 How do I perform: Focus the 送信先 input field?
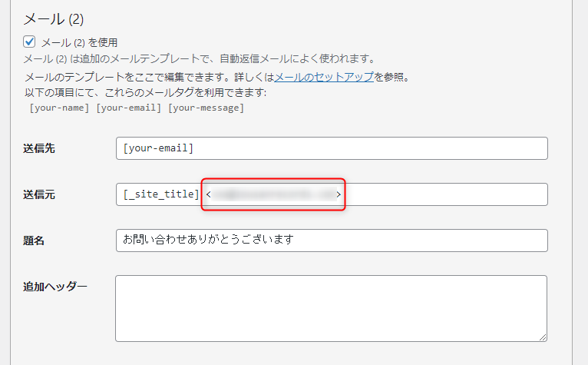click(x=331, y=148)
